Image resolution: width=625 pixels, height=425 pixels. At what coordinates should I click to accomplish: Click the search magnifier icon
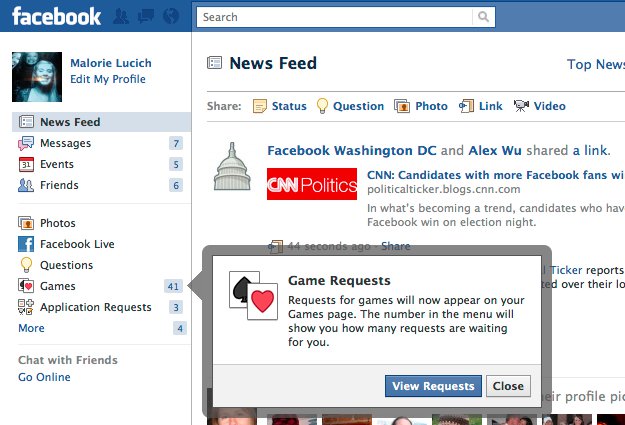tap(484, 17)
